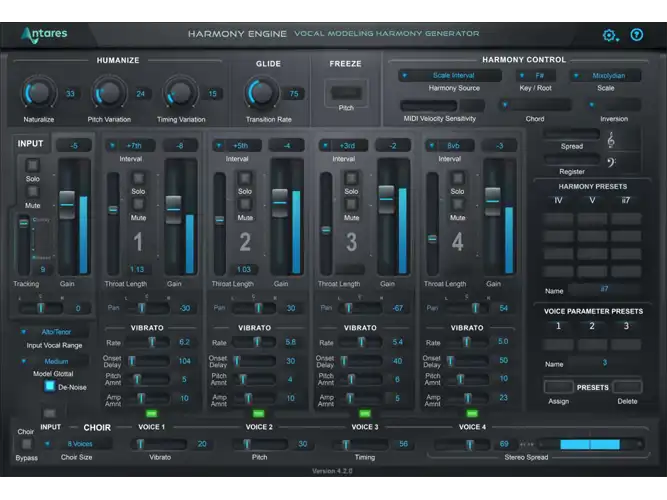Mute harmony voice 4
667x500 pixels.
[457, 204]
